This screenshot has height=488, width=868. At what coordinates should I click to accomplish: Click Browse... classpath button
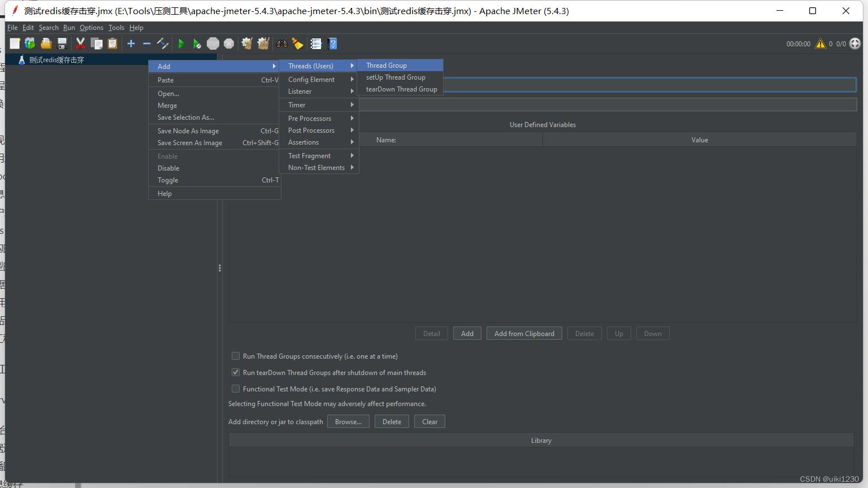pos(348,422)
